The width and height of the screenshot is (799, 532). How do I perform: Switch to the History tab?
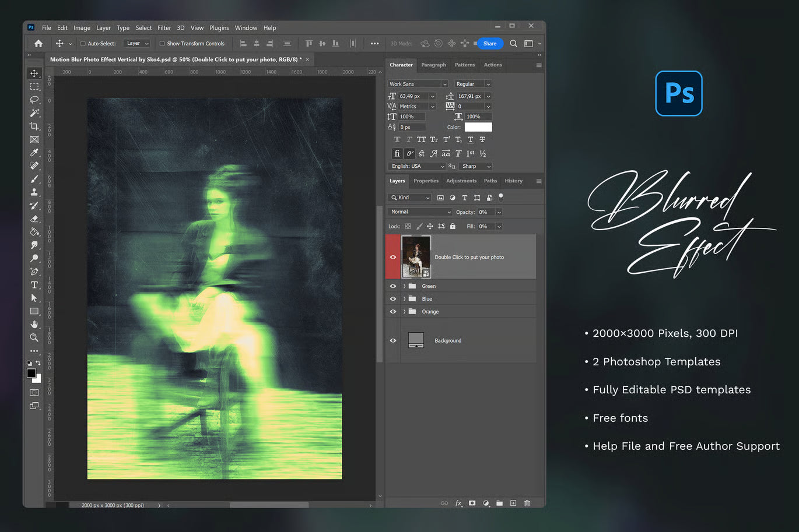513,181
